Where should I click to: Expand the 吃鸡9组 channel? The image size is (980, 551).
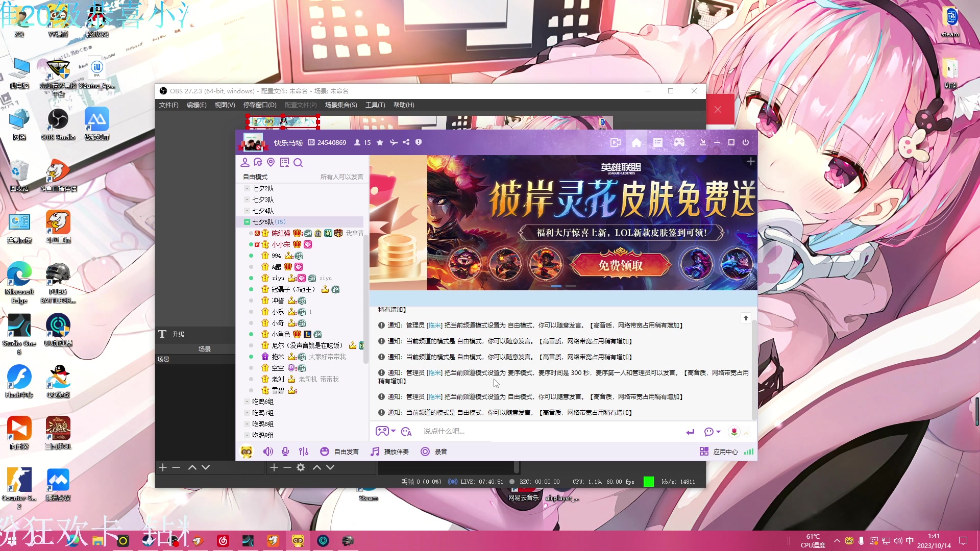click(247, 435)
